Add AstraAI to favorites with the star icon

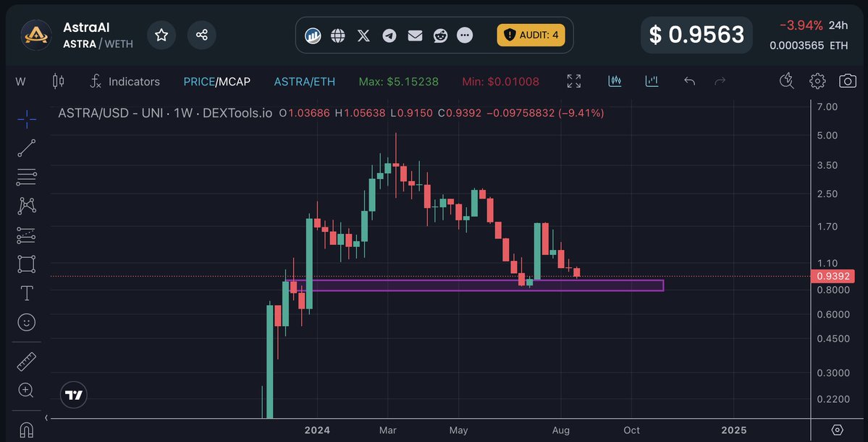click(161, 35)
